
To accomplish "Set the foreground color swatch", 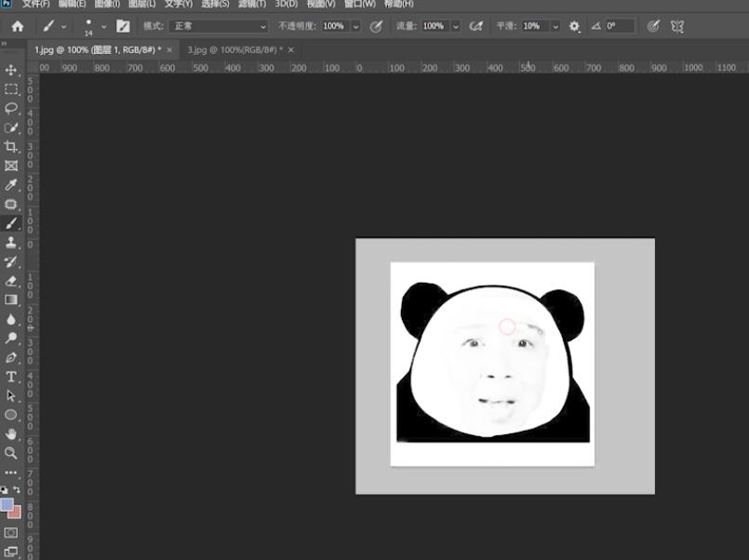I will click(x=7, y=504).
